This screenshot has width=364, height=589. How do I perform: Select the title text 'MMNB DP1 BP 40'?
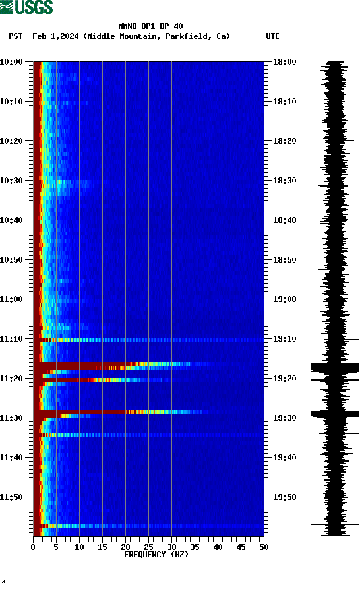pyautogui.click(x=150, y=26)
